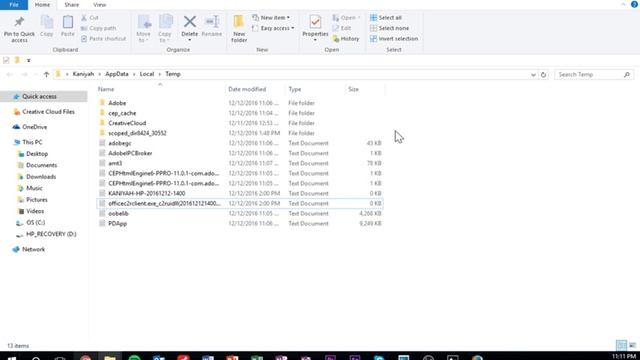The height and width of the screenshot is (360, 640).
Task: Switch to details view layout icon
Action: click(x=621, y=345)
